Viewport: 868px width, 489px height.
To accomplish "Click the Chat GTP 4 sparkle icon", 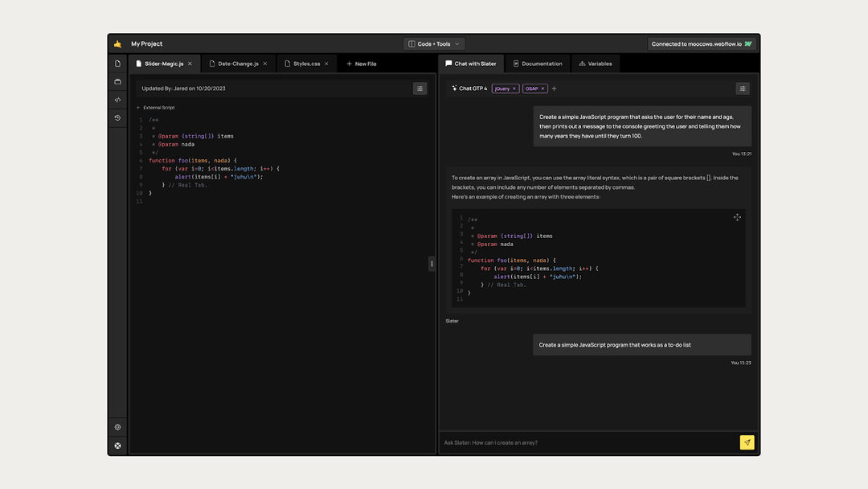I will pos(453,88).
